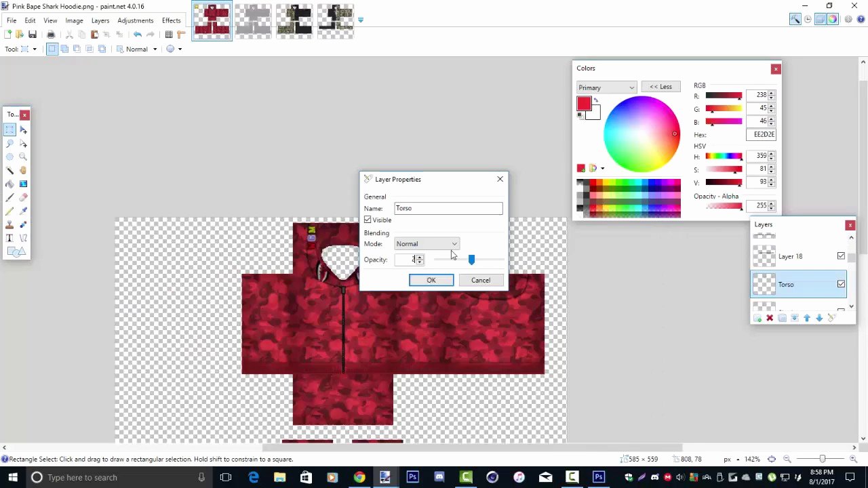Select the Pan hand tool
Screen dimensions: 868x488
pyautogui.click(x=23, y=170)
